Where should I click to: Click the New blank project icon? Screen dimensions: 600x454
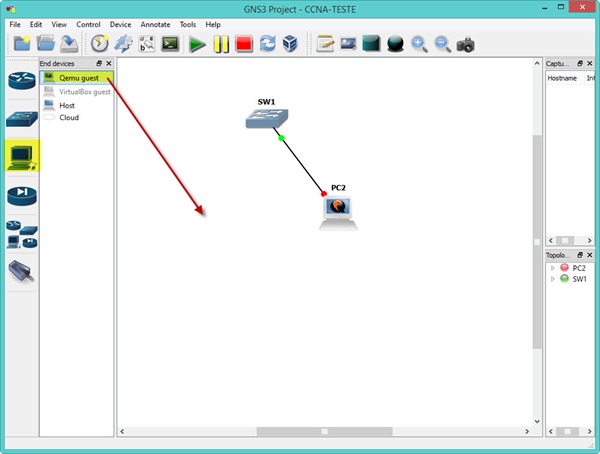(x=22, y=44)
